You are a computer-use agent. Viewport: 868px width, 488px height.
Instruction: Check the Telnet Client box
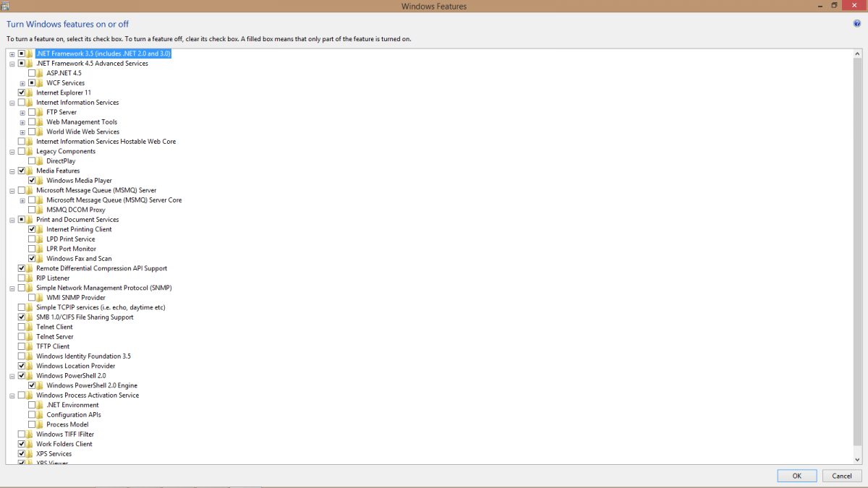tap(22, 327)
